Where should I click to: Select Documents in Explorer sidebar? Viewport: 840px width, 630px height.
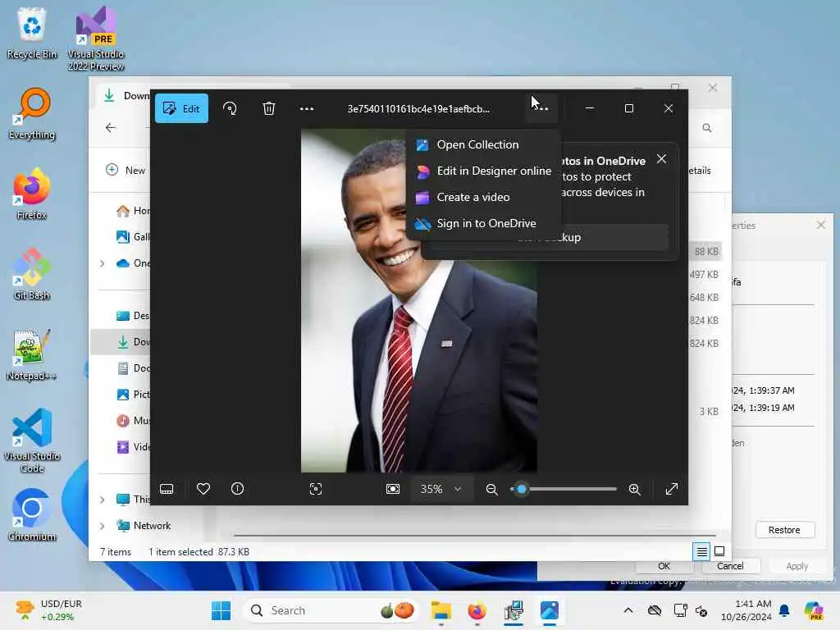pyautogui.click(x=132, y=368)
